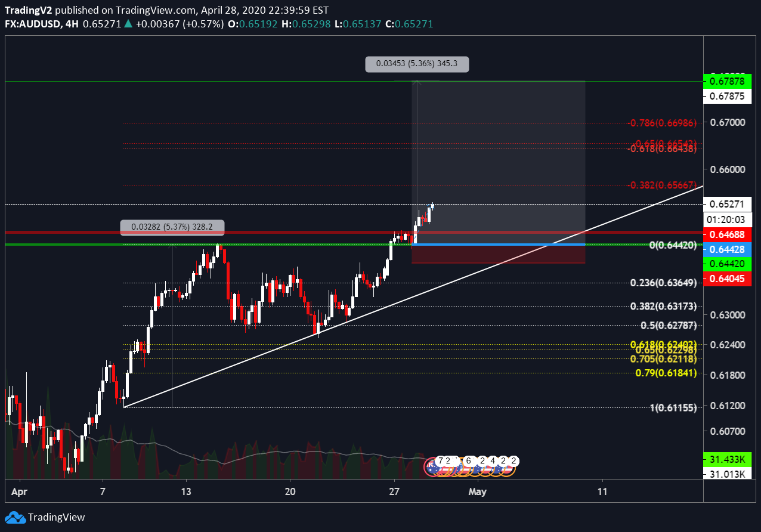Screen dimensions: 761x532
Task: Click the 0.03453 (5.36%) 345.3 measurement label
Action: 417,64
